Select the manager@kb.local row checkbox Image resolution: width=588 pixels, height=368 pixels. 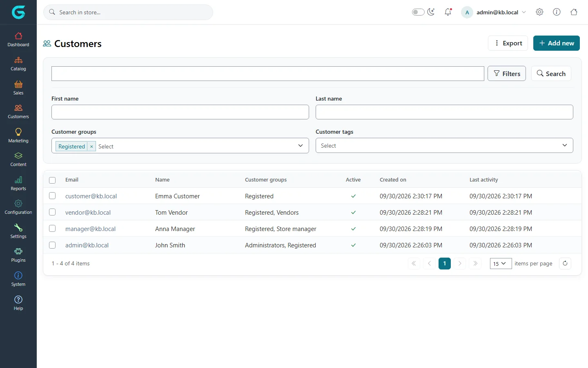(x=52, y=229)
